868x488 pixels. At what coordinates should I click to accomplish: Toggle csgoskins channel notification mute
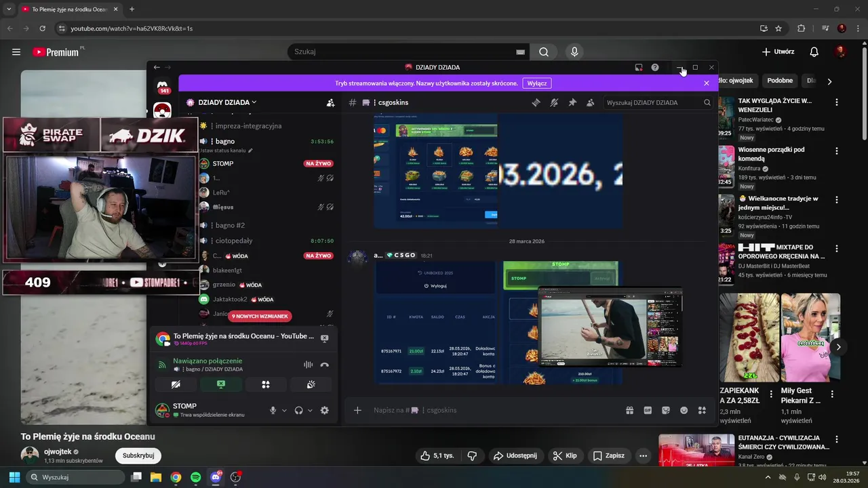pos(554,102)
